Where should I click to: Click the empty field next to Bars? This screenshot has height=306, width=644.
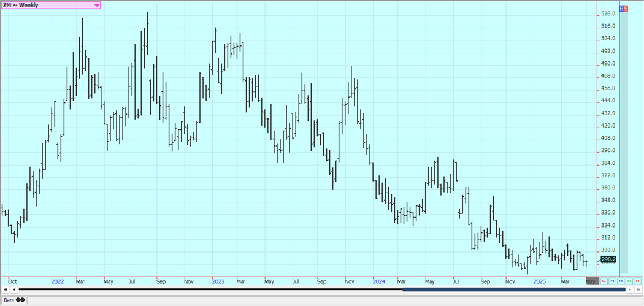pyautogui.click(x=335, y=300)
